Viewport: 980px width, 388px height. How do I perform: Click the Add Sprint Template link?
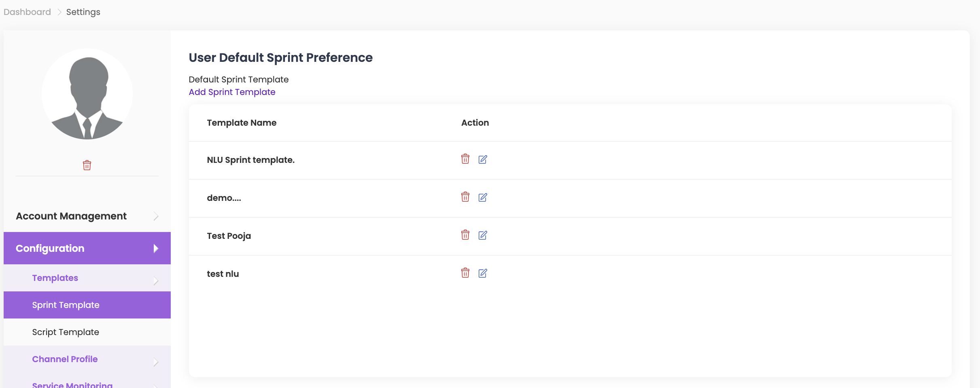point(232,92)
